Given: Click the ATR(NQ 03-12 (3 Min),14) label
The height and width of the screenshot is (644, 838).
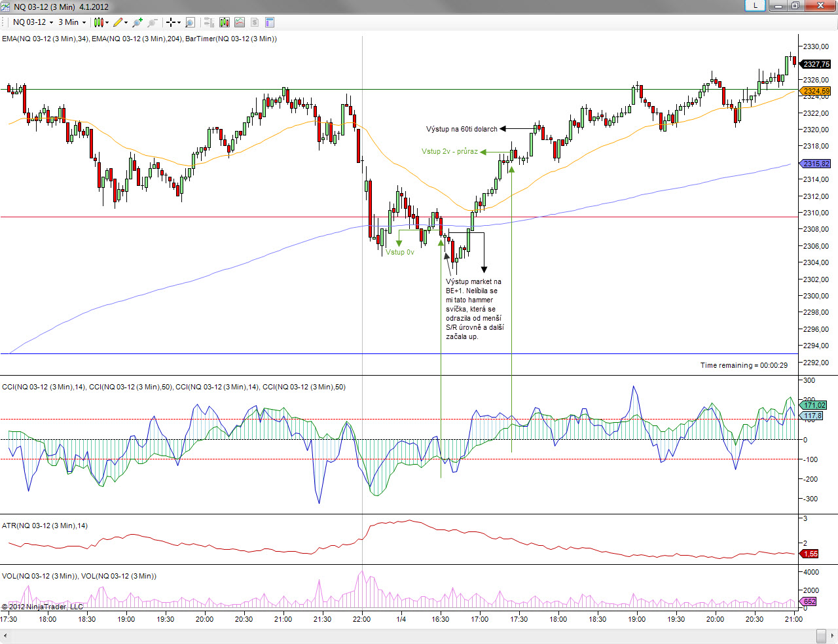Looking at the screenshot, I should coord(45,526).
